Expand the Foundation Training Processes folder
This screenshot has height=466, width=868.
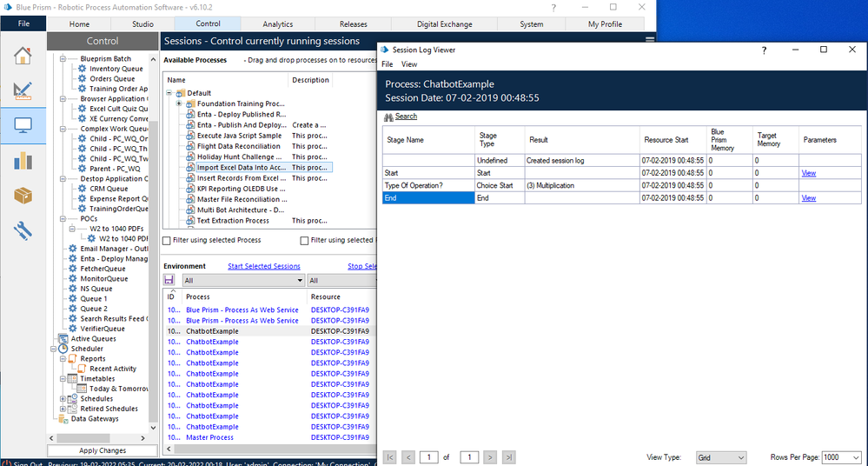(179, 103)
